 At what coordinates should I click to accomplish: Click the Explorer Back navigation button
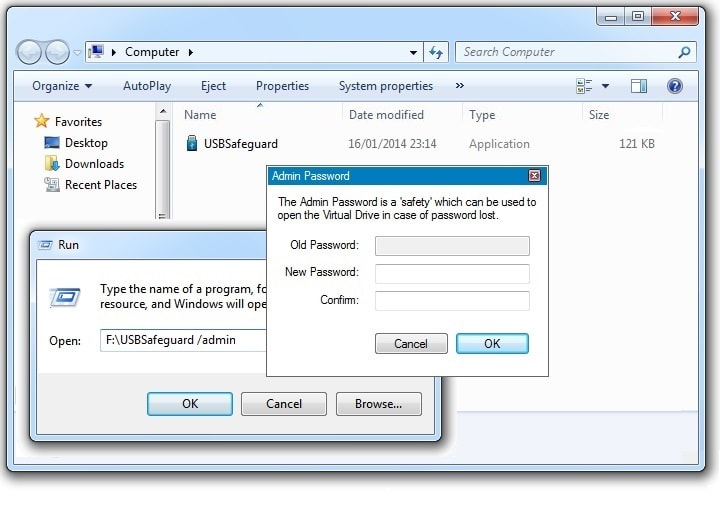point(29,52)
